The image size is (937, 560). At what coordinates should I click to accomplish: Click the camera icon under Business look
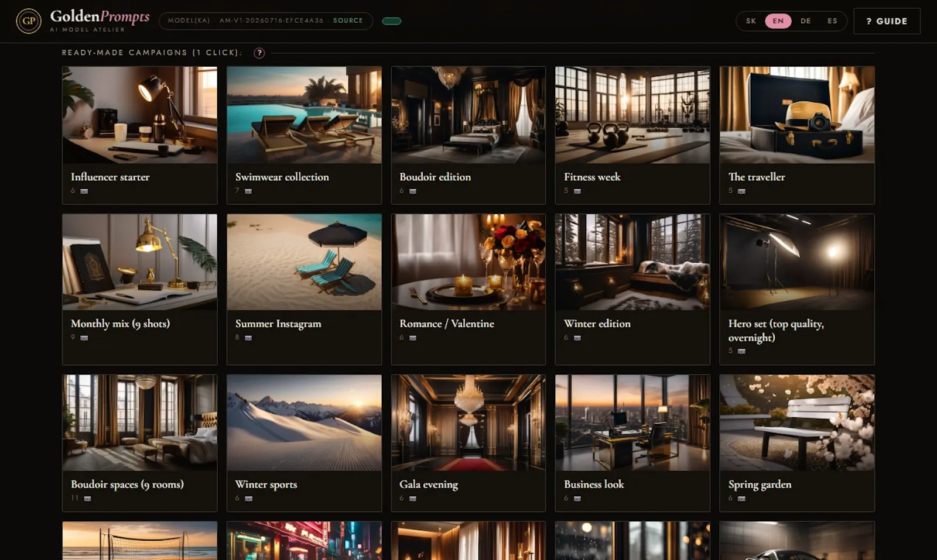577,499
